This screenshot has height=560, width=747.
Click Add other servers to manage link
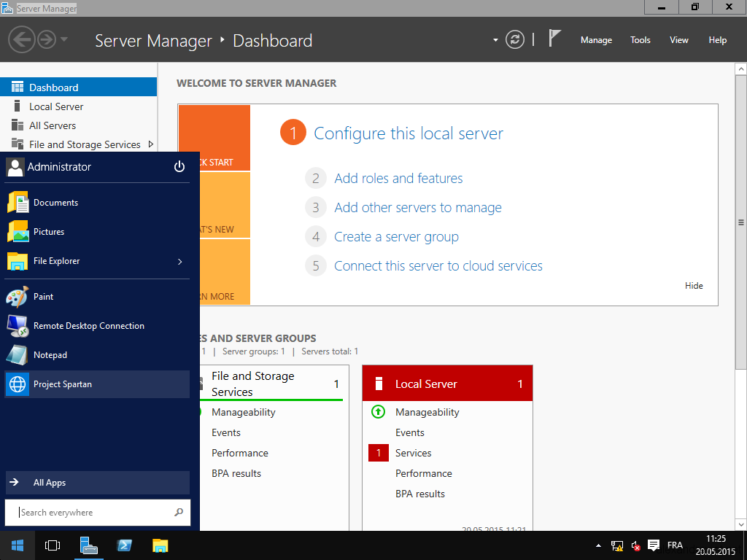(418, 208)
